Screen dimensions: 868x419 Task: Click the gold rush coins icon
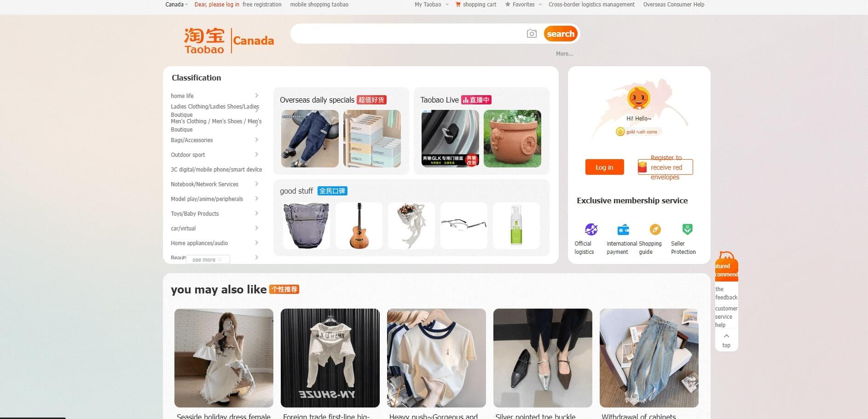(620, 132)
